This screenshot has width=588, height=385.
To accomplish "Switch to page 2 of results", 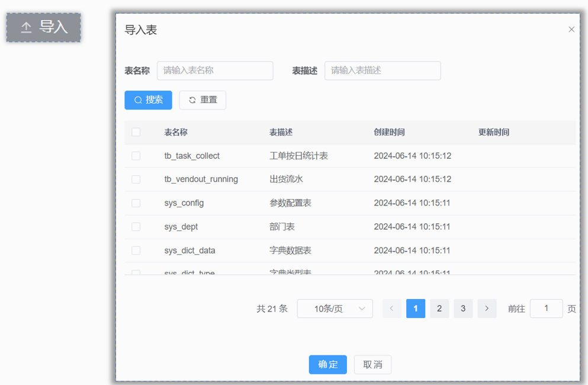I will [x=439, y=309].
